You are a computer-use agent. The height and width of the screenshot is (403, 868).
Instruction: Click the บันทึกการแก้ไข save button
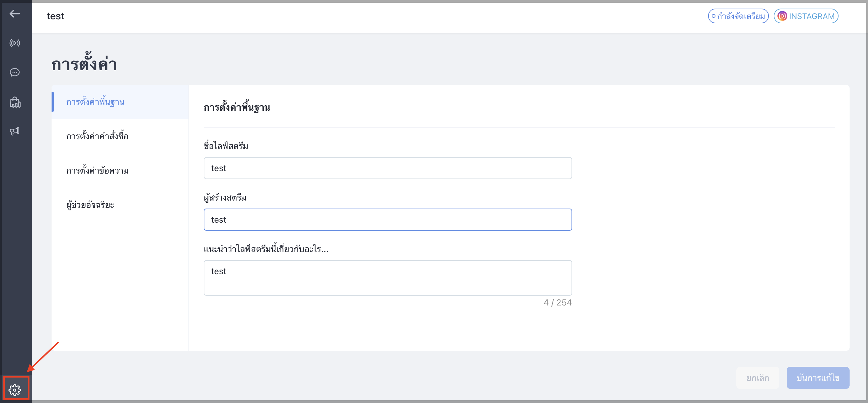click(x=817, y=378)
